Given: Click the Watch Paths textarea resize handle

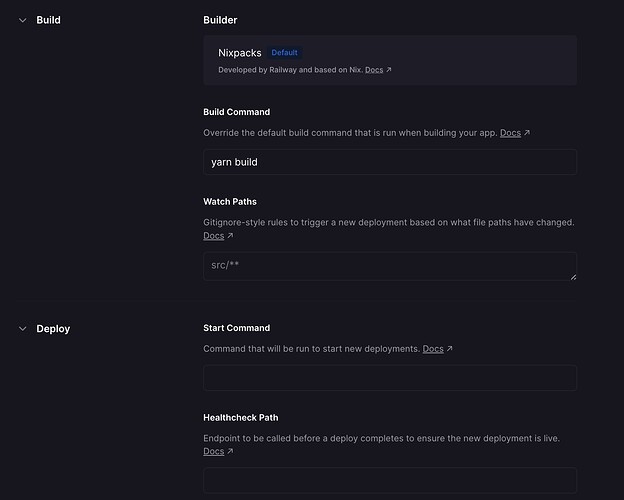Looking at the screenshot, I should pos(572,276).
